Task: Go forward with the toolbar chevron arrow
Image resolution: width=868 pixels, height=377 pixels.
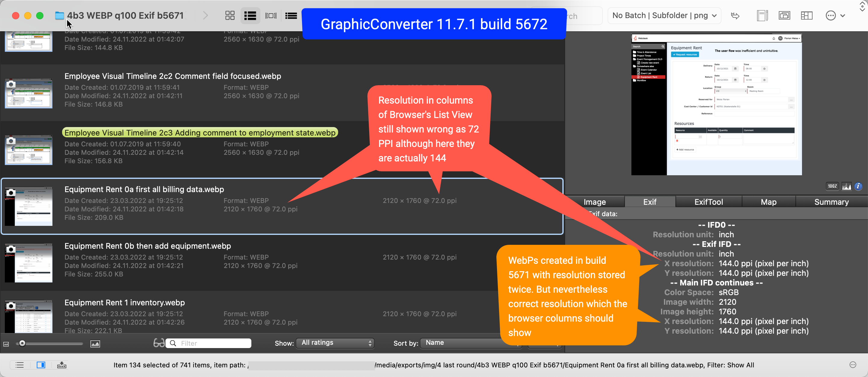Action: [x=205, y=15]
